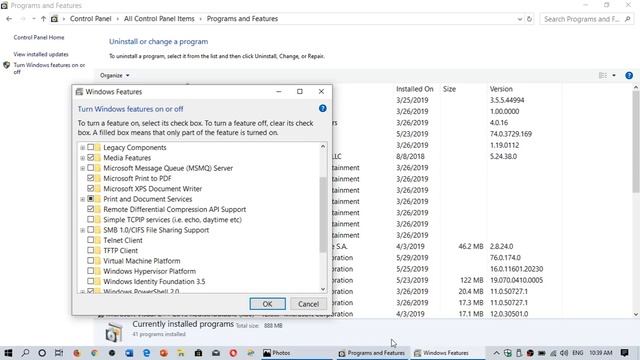Image resolution: width=640 pixels, height=360 pixels.
Task: Toggle Print and Document Services checkbox
Action: click(91, 198)
